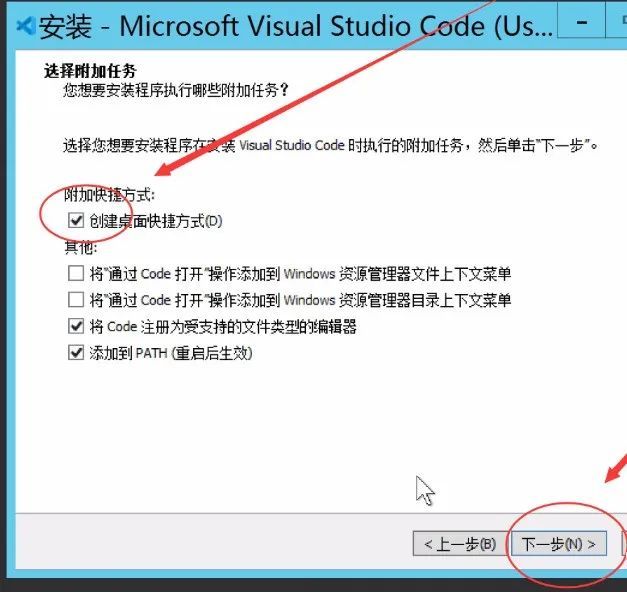
Task: Click the 选择附加任务 heading
Action: (x=90, y=71)
